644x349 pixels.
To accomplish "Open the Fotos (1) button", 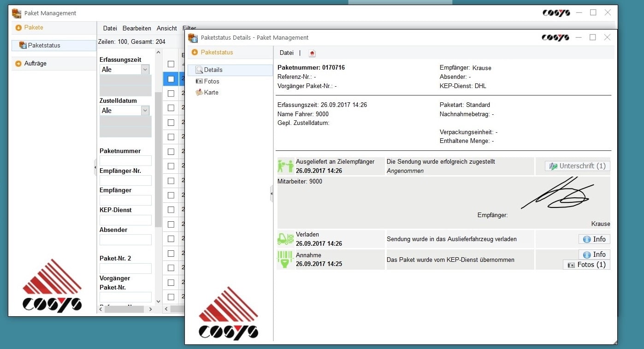I will tap(586, 265).
